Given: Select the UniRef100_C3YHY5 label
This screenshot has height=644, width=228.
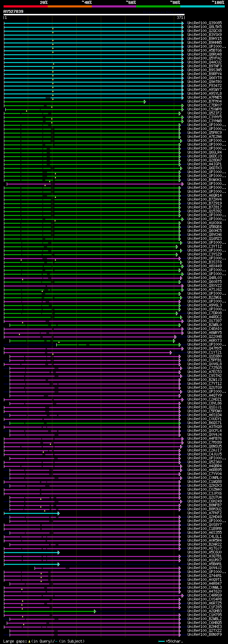Looking at the screenshot, I should [x=204, y=117].
